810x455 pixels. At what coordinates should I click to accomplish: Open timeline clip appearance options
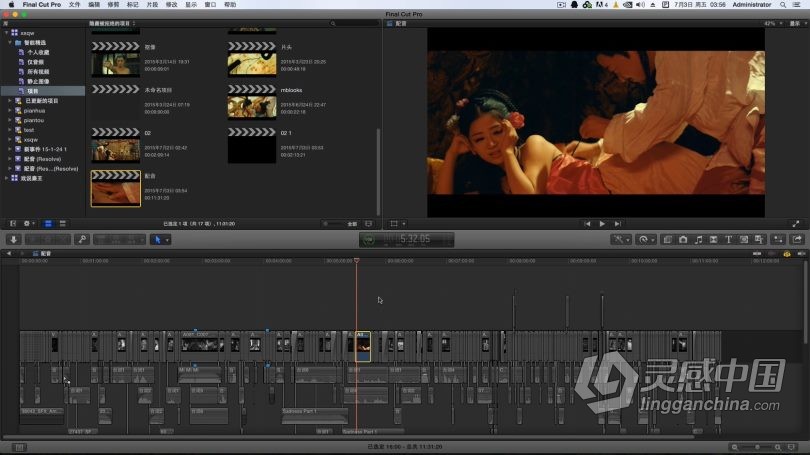point(791,447)
